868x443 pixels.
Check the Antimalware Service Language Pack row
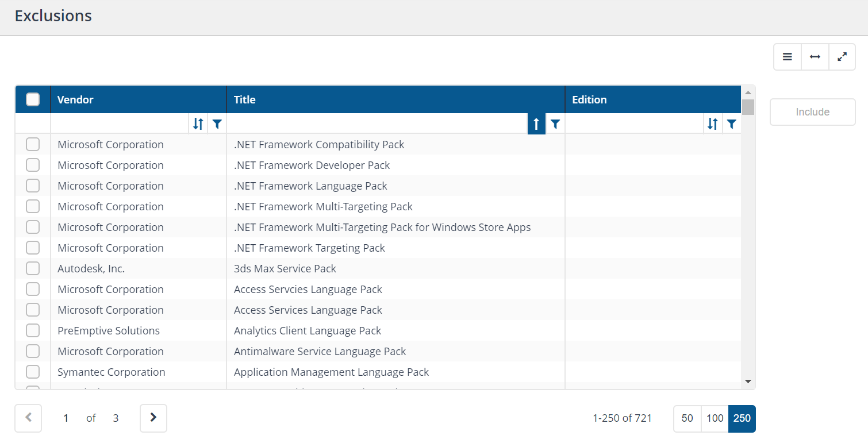click(33, 351)
